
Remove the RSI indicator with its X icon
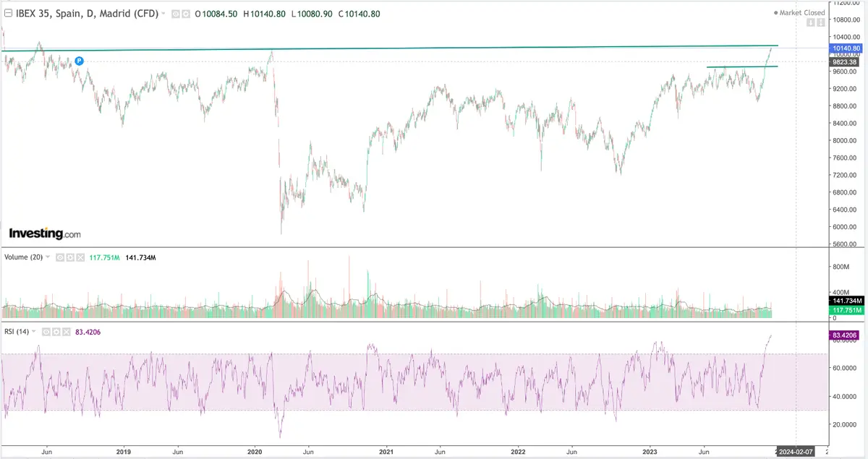(67, 333)
